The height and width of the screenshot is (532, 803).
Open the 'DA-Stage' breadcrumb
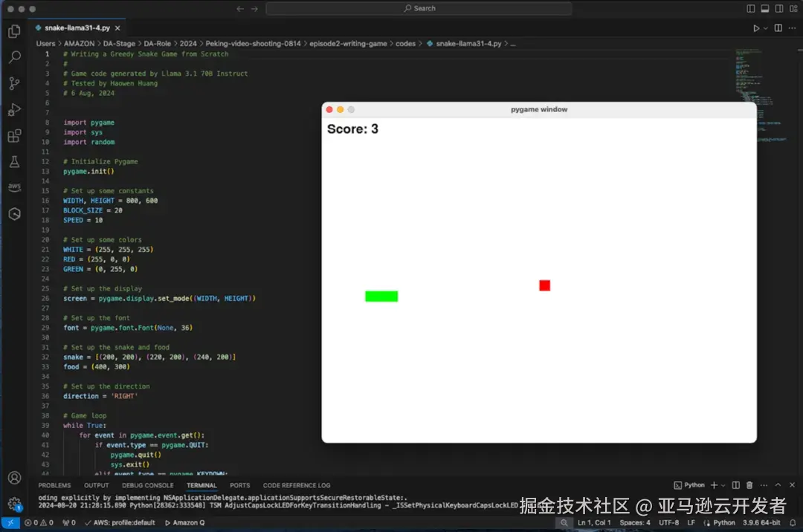pos(119,44)
